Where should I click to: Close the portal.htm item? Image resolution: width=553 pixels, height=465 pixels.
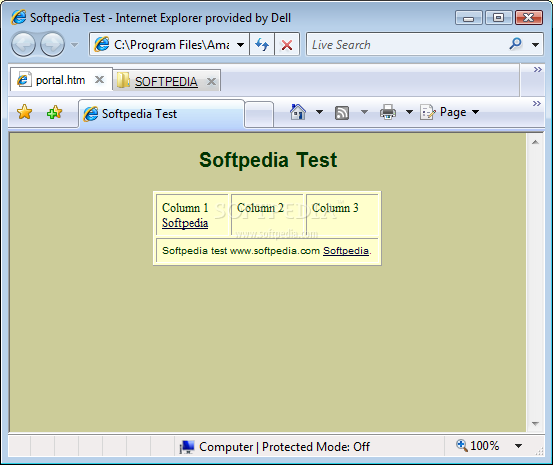pos(99,80)
